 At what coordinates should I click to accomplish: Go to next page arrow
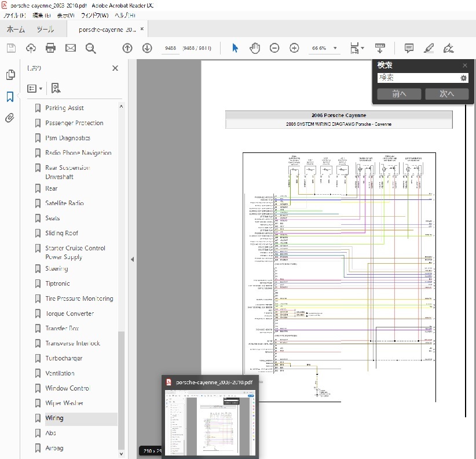click(147, 48)
